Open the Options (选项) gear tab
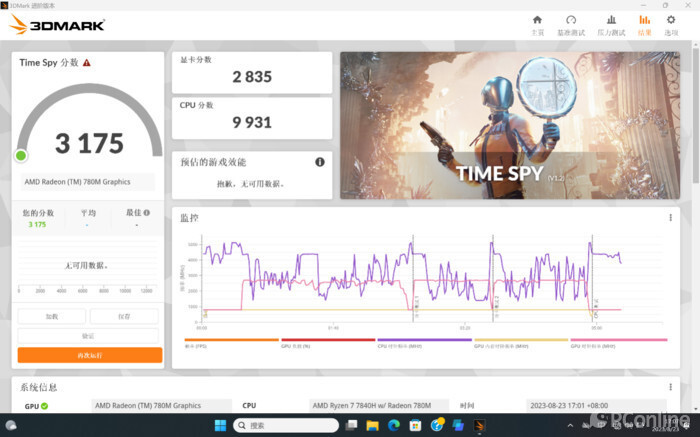Screen dimensions: 700x437 (671, 25)
